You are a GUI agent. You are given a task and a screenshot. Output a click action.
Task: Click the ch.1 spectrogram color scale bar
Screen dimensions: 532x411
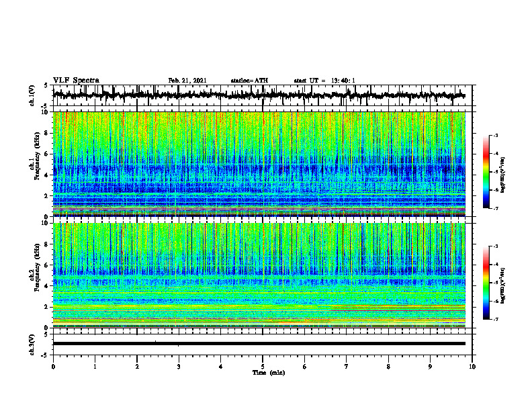click(x=486, y=172)
